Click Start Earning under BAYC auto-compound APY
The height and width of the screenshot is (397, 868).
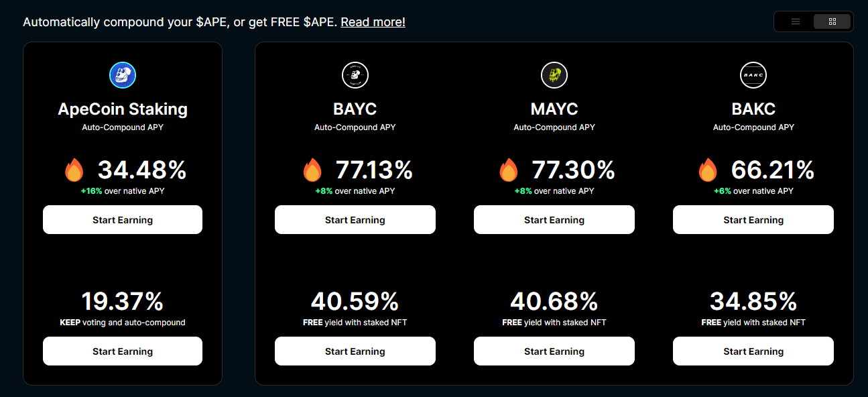[x=355, y=219]
